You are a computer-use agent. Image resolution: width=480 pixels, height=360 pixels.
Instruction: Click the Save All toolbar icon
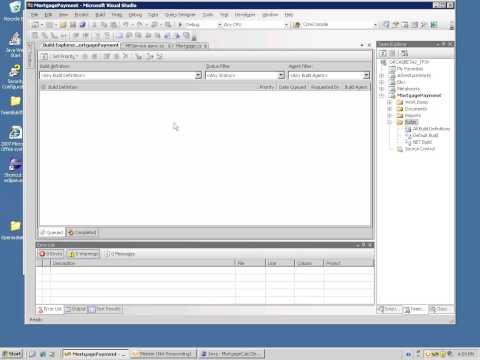tap(82, 25)
